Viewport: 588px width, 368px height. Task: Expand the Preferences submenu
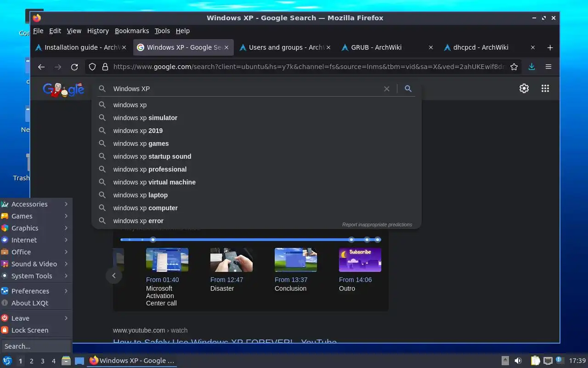[x=36, y=291]
